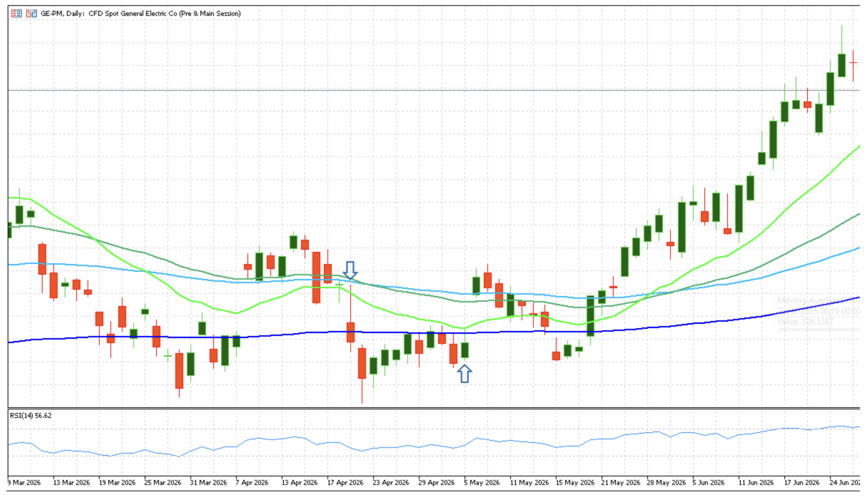Toggle the One Click Trading panel icon
868x497 pixels.
31,13
